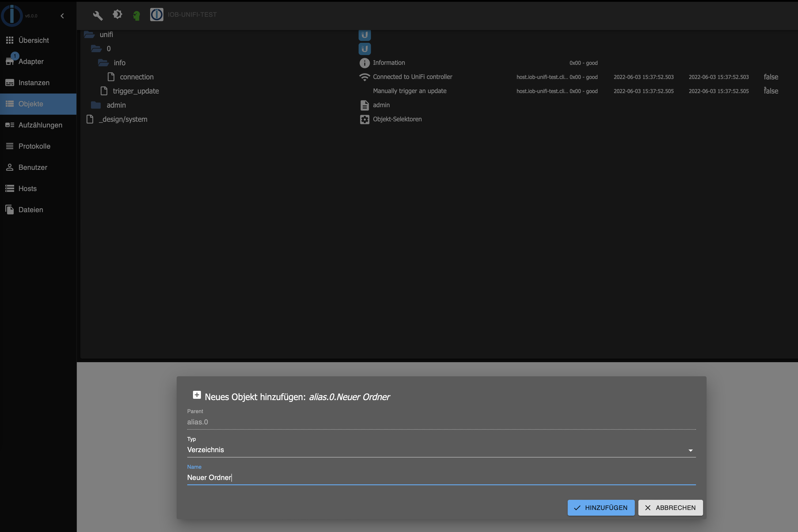Click the ioBroker logo next to IOB-UNIFI-TEST
This screenshot has height=532, width=798.
157,14
